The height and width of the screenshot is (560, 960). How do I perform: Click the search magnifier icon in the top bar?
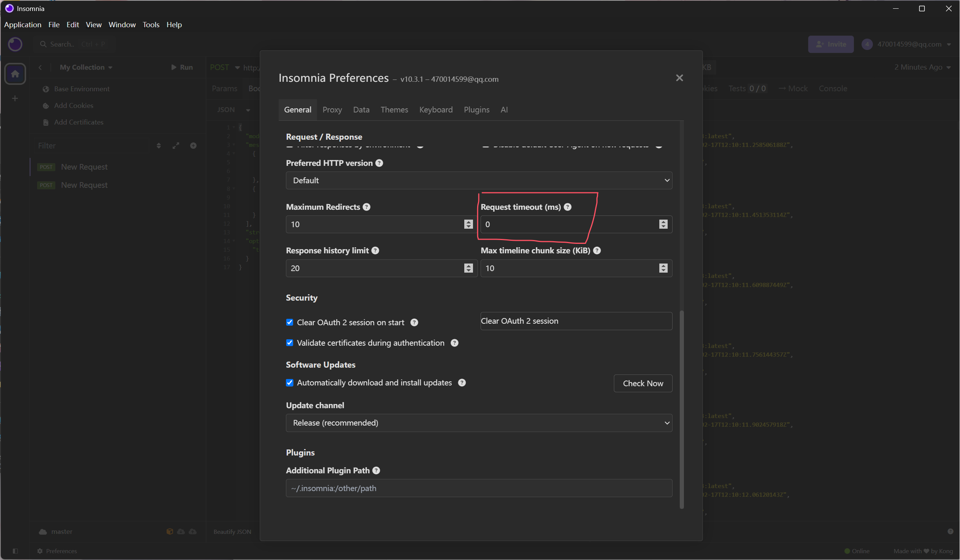[x=43, y=44]
